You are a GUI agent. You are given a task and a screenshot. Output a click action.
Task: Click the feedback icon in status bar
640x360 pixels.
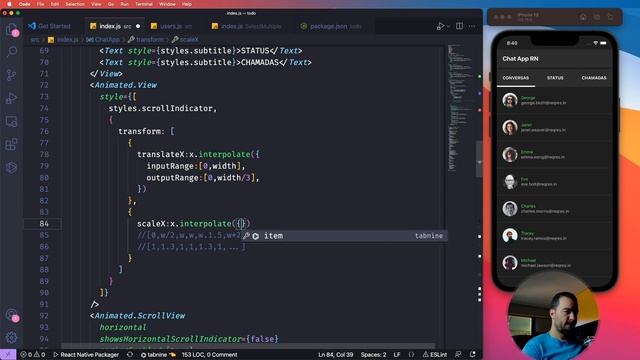[458, 354]
